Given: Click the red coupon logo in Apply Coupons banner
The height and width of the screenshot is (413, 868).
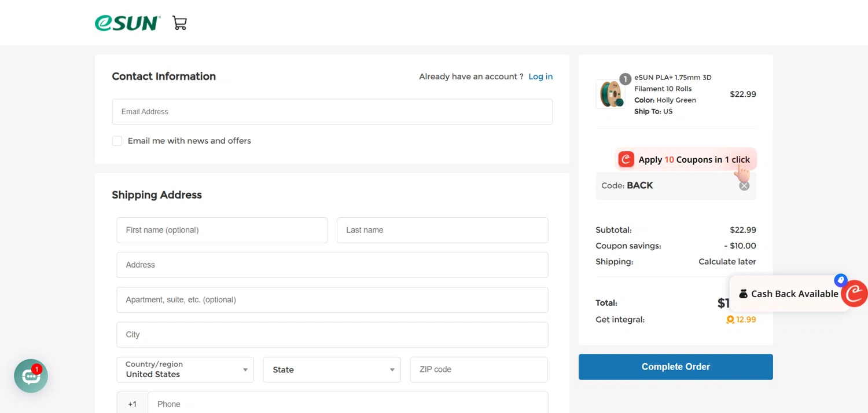Looking at the screenshot, I should [x=626, y=159].
